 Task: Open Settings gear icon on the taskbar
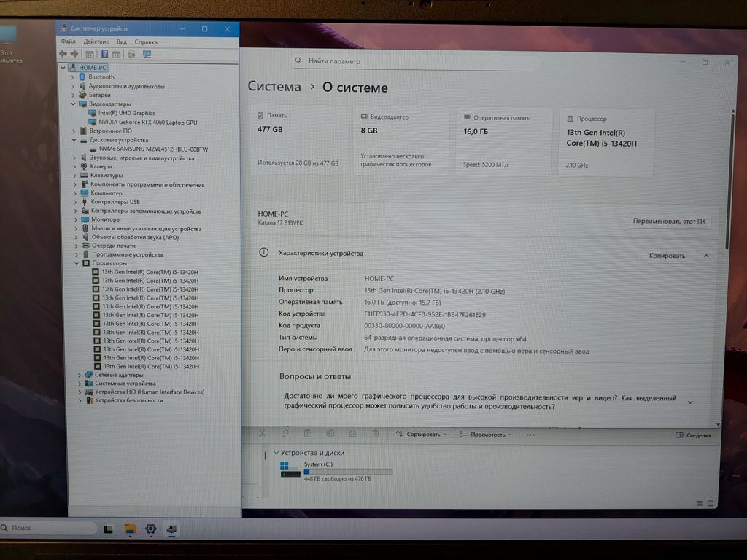(x=151, y=529)
